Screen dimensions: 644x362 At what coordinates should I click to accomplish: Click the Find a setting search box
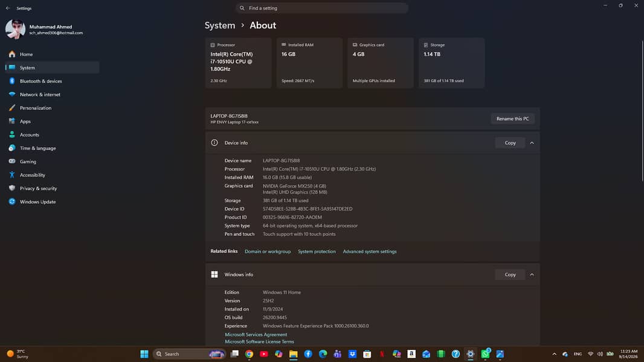(321, 8)
